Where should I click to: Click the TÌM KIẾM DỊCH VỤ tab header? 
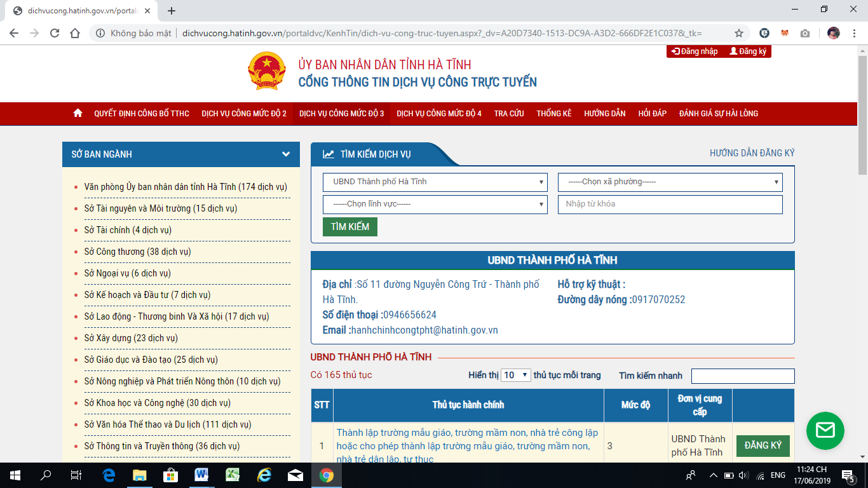click(x=376, y=154)
